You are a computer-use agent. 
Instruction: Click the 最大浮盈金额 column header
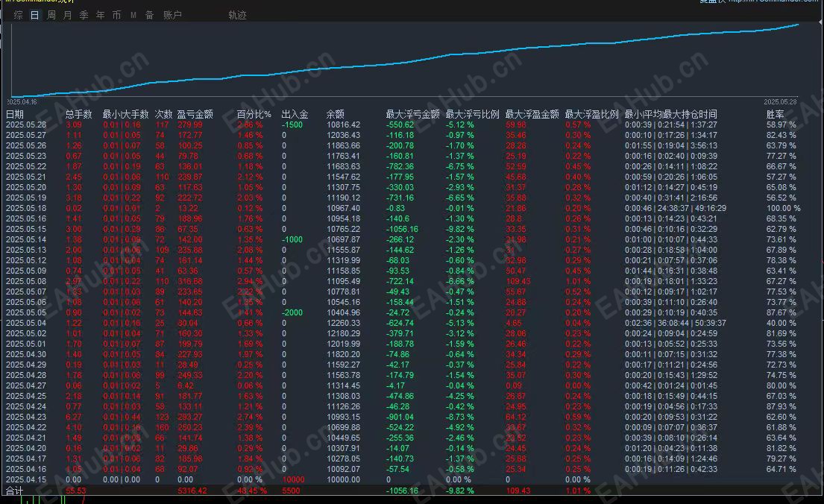click(x=532, y=114)
